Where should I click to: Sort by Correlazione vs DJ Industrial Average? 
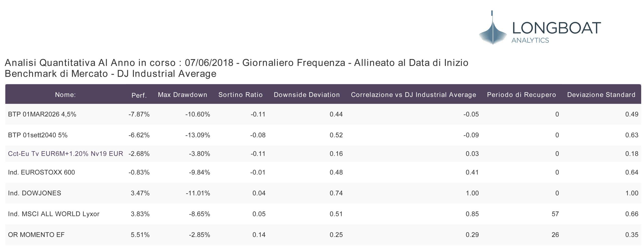(x=414, y=95)
